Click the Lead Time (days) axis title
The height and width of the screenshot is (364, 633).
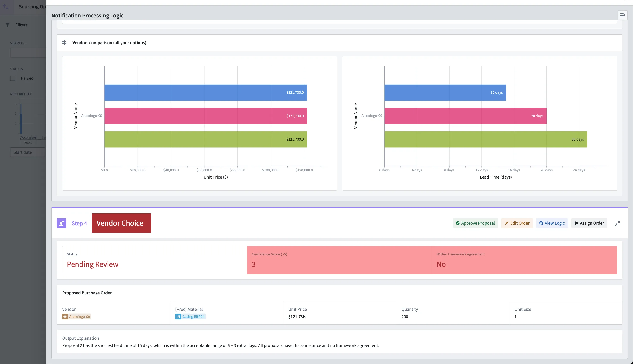click(496, 177)
